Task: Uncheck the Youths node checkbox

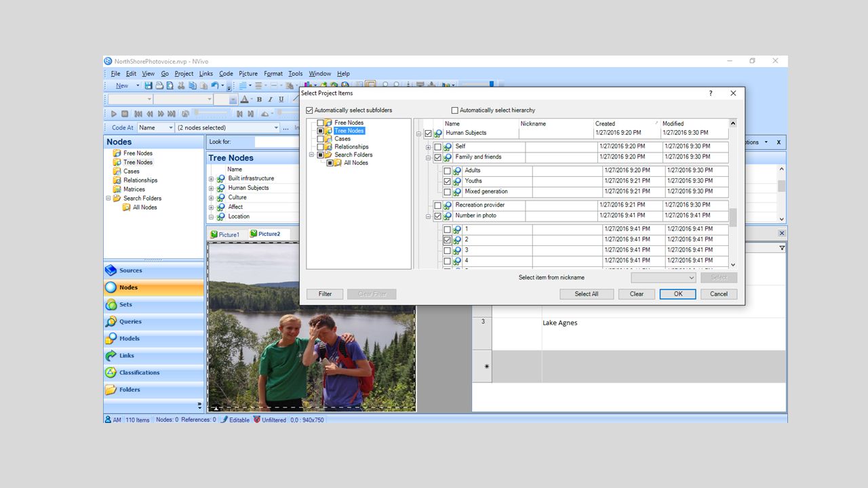Action: click(x=447, y=182)
